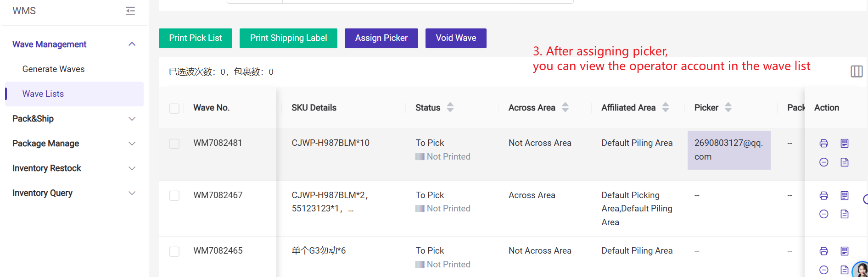868x277 pixels.
Task: Click pick list icon for WM7082467
Action: (x=845, y=196)
